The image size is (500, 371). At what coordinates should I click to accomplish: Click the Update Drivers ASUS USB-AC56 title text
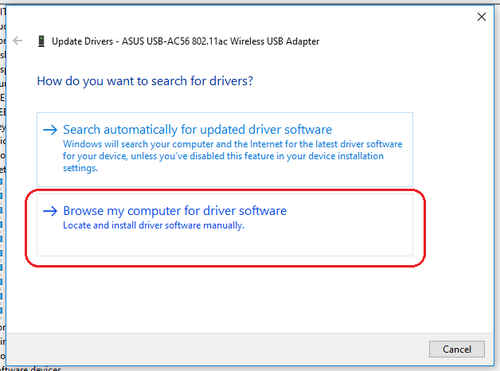click(x=185, y=41)
